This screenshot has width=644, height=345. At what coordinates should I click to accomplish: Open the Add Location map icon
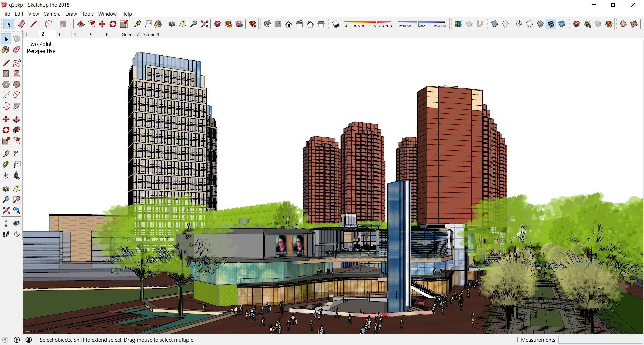pyautogui.click(x=459, y=24)
